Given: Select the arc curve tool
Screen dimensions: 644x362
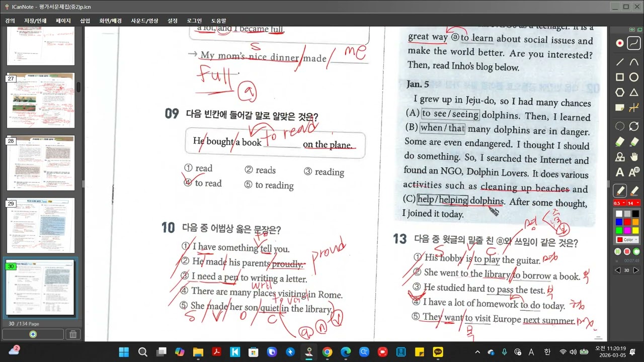Looking at the screenshot, I should click(x=634, y=62).
